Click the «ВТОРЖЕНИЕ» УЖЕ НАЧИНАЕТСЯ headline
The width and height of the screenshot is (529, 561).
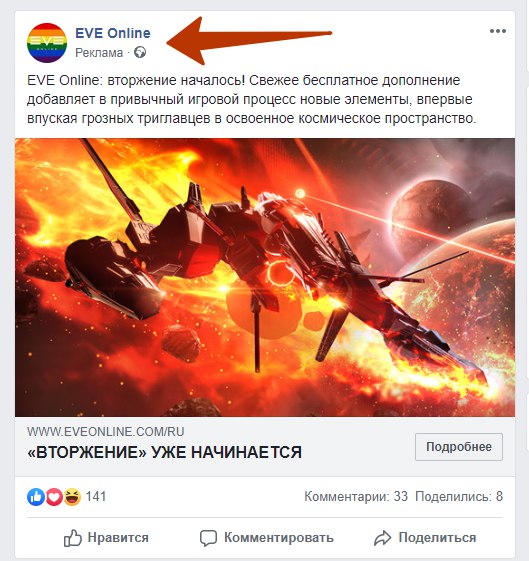(165, 452)
